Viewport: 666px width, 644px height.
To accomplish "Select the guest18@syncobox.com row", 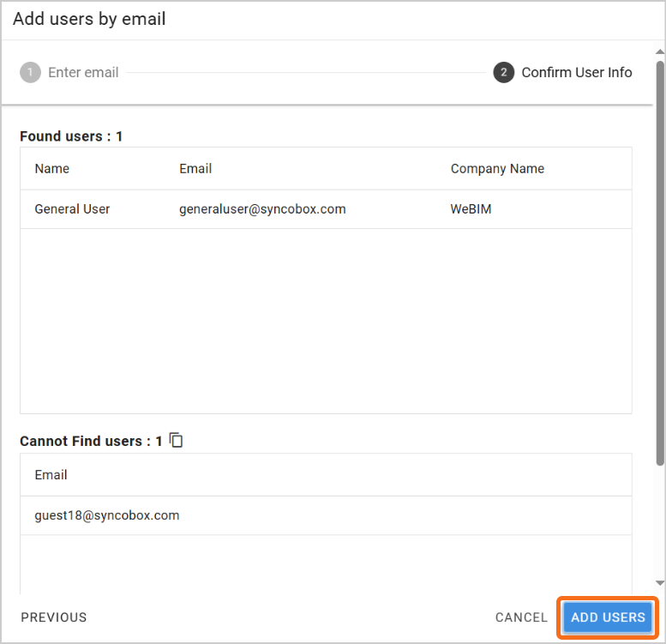I will click(326, 515).
